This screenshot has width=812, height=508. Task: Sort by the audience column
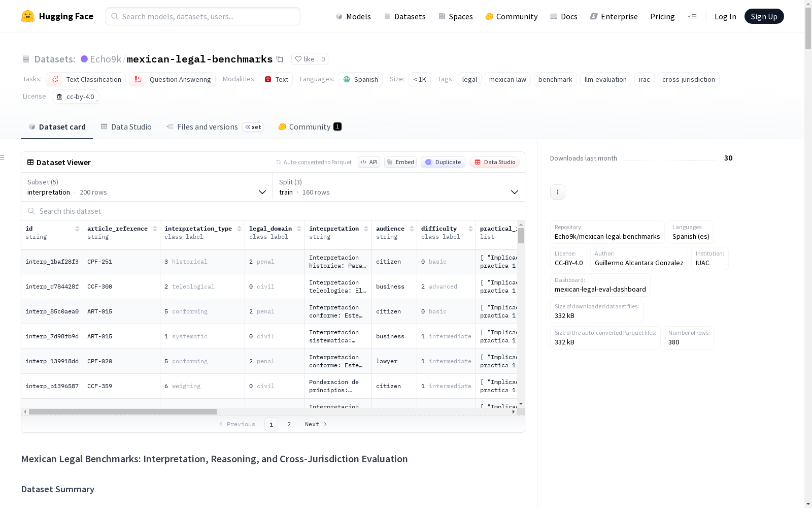click(x=412, y=229)
